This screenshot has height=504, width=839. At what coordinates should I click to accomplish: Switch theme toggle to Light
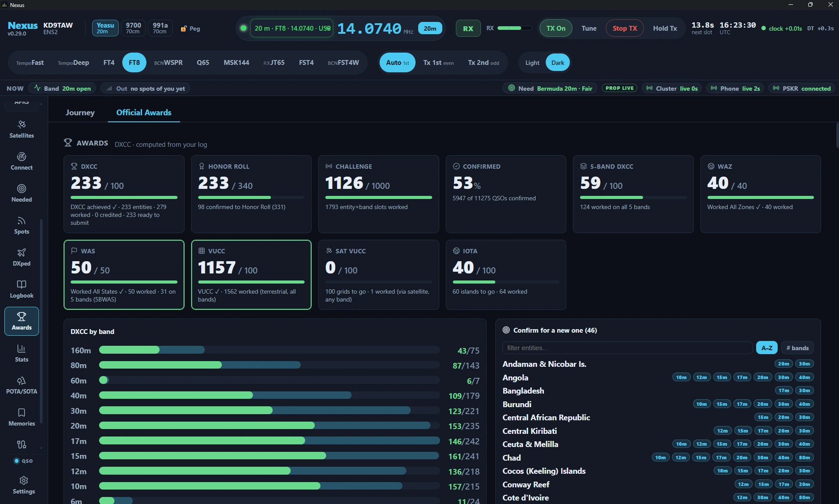[532, 63]
